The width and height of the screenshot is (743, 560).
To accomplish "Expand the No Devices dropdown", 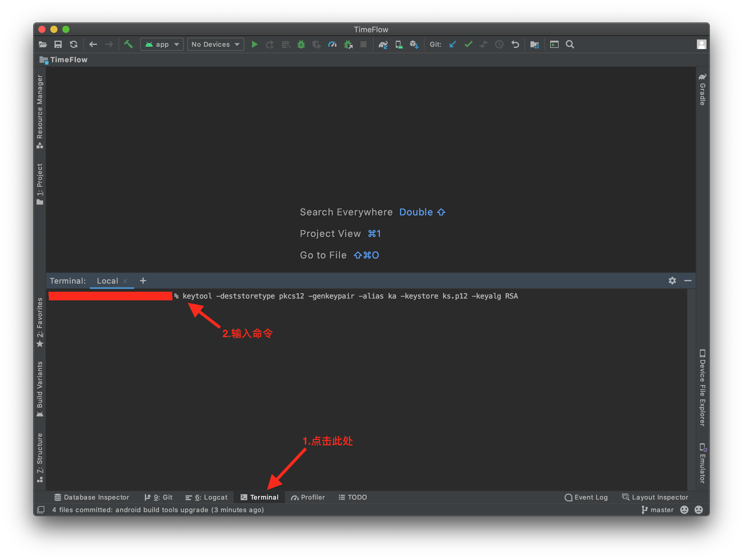I will [x=215, y=44].
